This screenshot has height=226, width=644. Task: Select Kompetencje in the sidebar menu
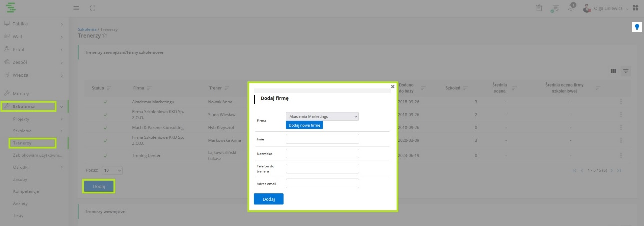[26, 191]
